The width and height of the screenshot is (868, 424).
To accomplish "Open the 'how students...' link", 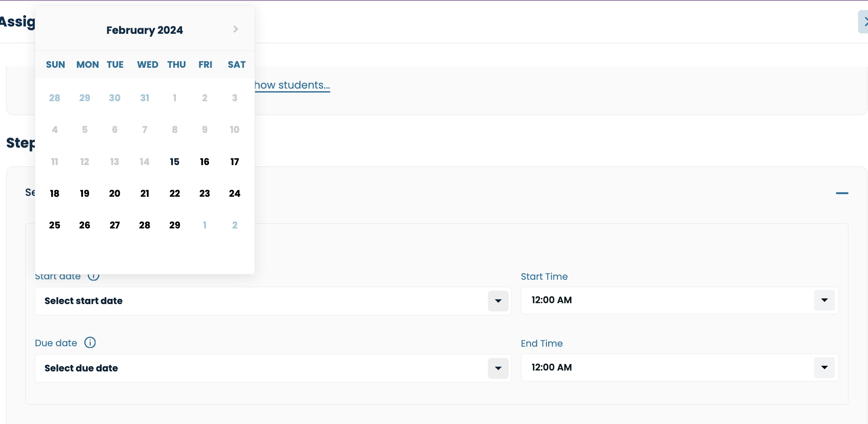I will [x=292, y=85].
